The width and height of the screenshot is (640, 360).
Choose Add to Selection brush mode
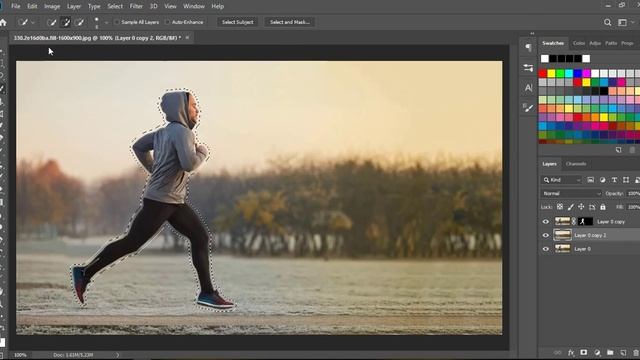[65, 22]
